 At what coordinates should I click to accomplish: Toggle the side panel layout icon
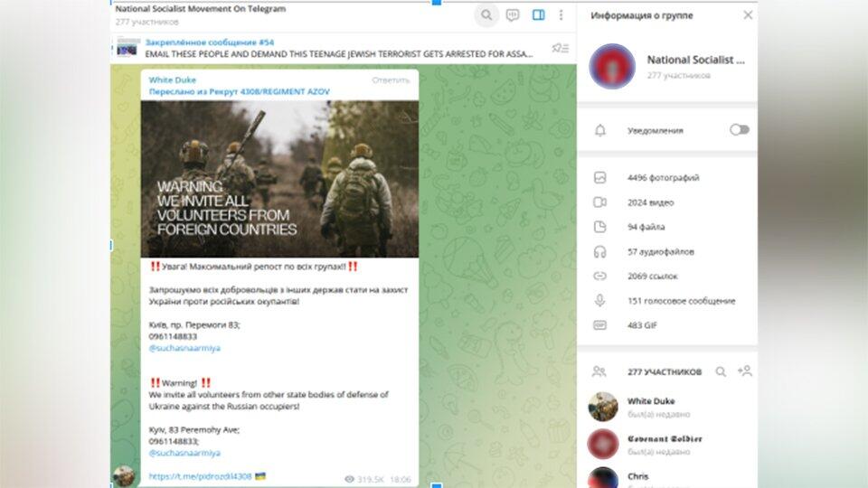point(538,15)
